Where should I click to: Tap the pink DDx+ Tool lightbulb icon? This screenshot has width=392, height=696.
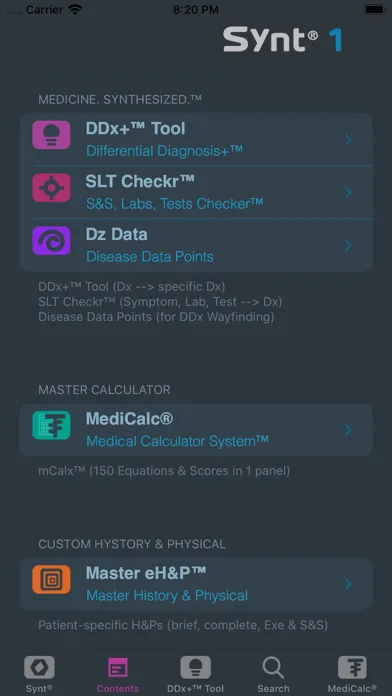[51, 134]
